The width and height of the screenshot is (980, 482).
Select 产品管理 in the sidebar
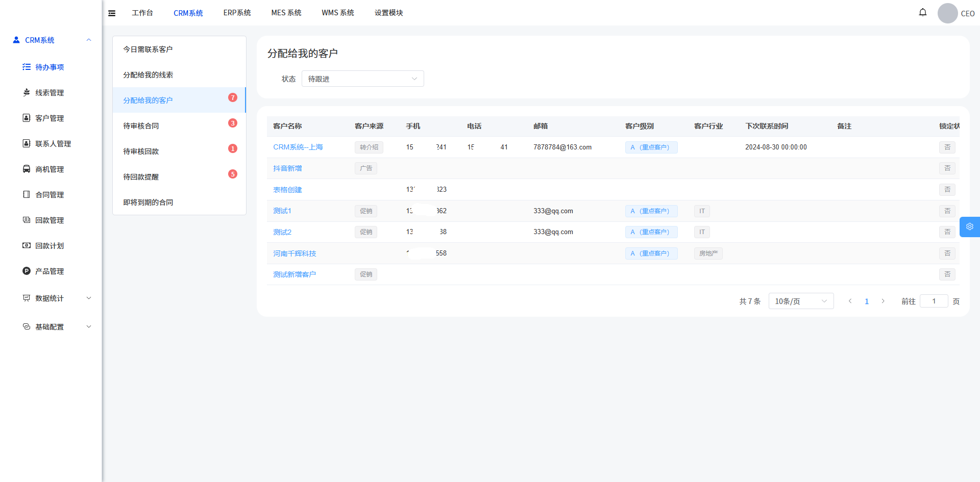coord(49,271)
